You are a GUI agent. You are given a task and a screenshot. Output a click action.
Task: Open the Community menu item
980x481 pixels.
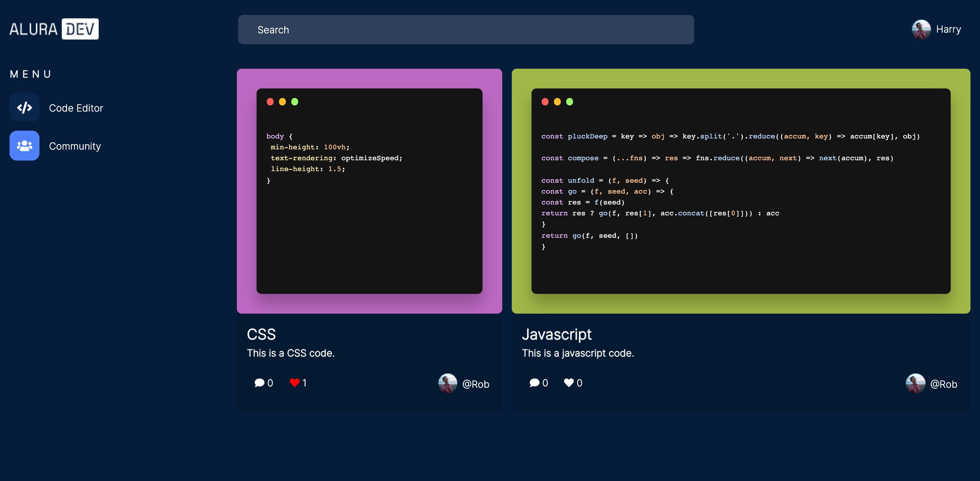click(75, 146)
